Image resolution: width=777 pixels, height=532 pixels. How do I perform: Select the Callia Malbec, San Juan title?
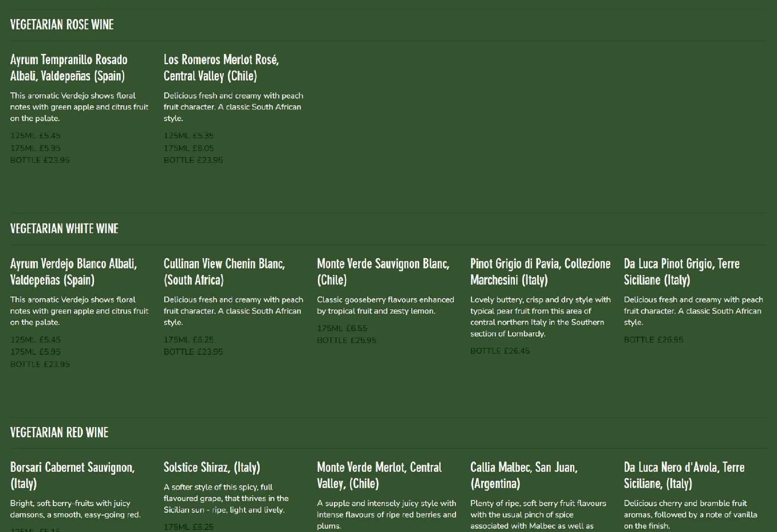coord(524,476)
